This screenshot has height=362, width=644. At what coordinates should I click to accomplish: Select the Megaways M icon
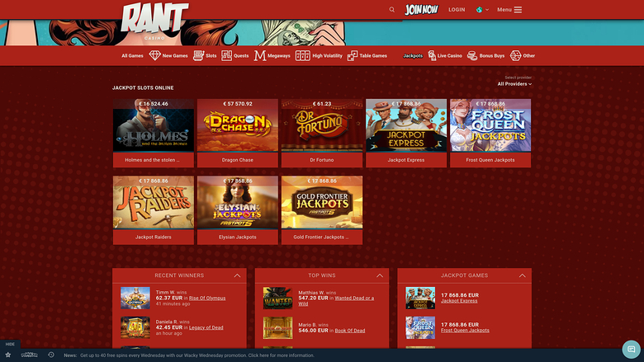(x=259, y=55)
